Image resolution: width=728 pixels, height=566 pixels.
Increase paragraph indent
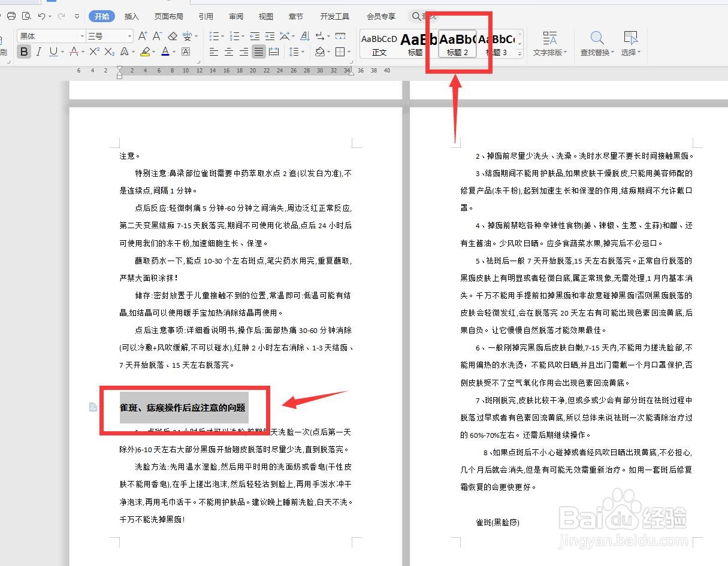click(x=270, y=37)
